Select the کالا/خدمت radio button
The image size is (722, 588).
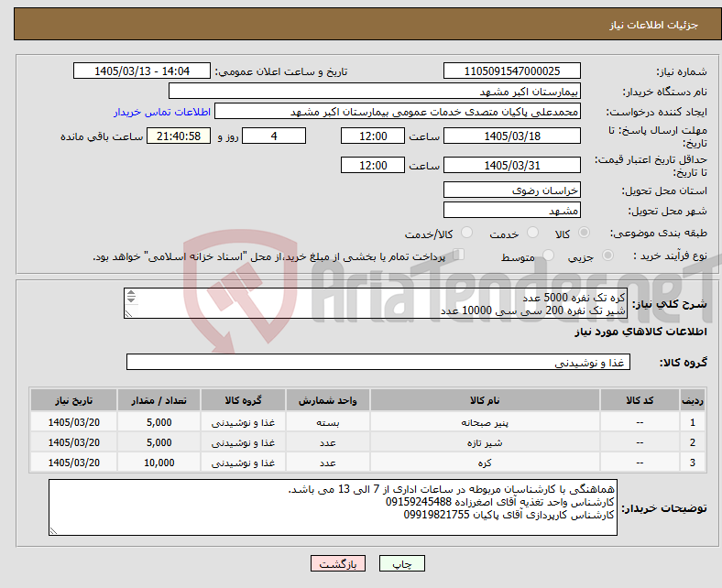click(467, 233)
